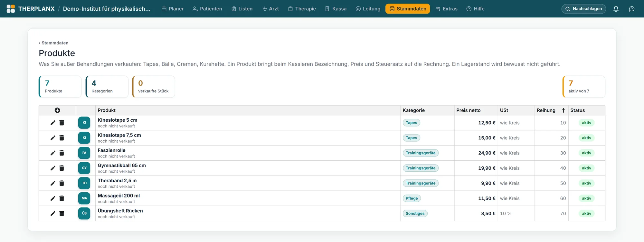Delete the Übungsheft Rücken product
Viewport: 644px width, 242px height.
(x=62, y=214)
